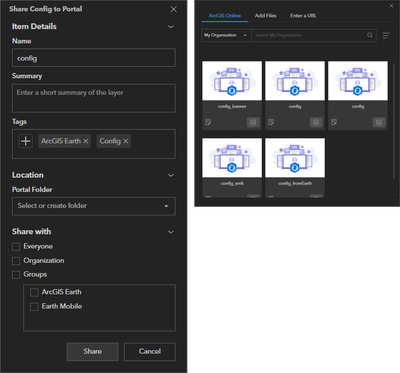400x373 pixels.
Task: Collapse the Item Details section
Action: [x=171, y=27]
